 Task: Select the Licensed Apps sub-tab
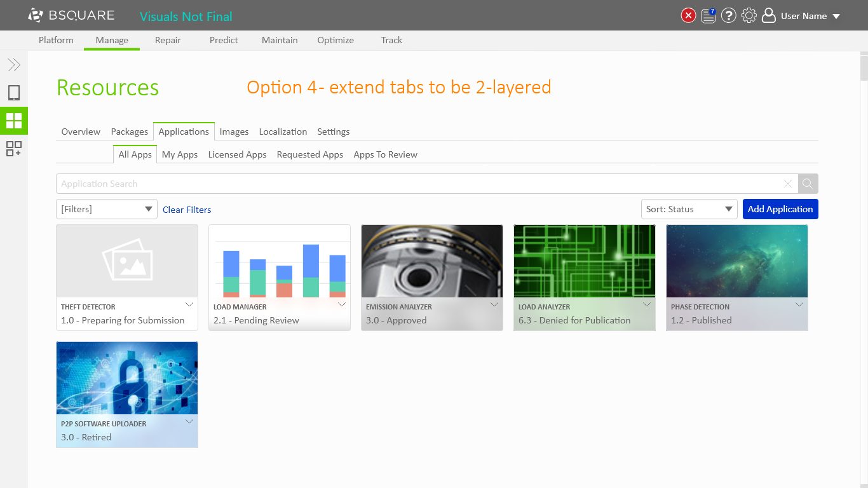click(x=237, y=154)
